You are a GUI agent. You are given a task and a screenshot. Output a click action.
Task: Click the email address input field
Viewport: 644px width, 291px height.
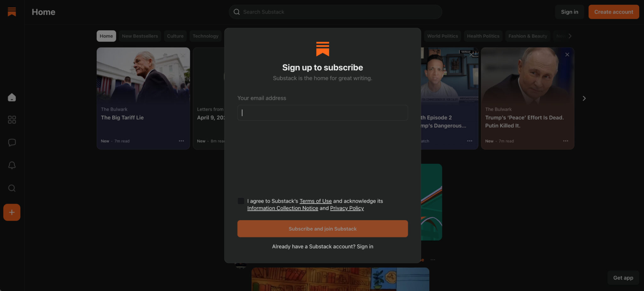[322, 113]
